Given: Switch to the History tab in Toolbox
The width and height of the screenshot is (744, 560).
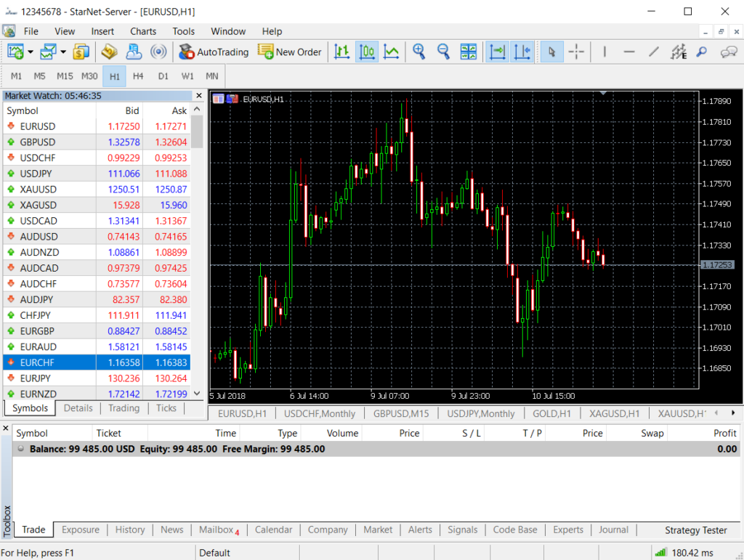Looking at the screenshot, I should [x=130, y=529].
